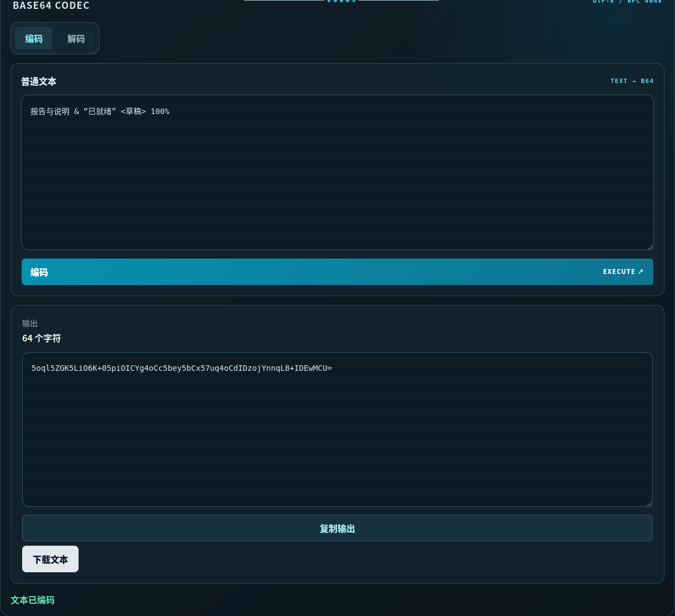The image size is (675, 616).
Task: Click the 报告与说明 text line in input
Action: (100, 111)
